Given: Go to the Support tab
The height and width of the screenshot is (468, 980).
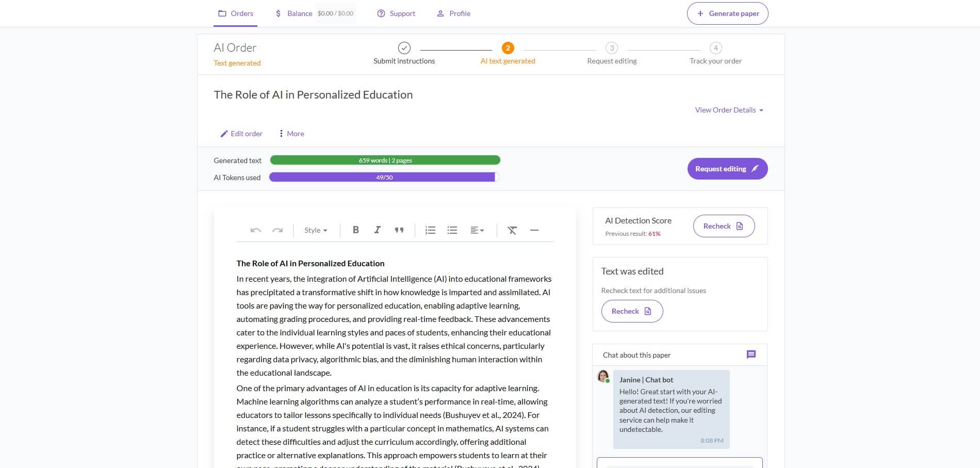Looking at the screenshot, I should pos(396,13).
